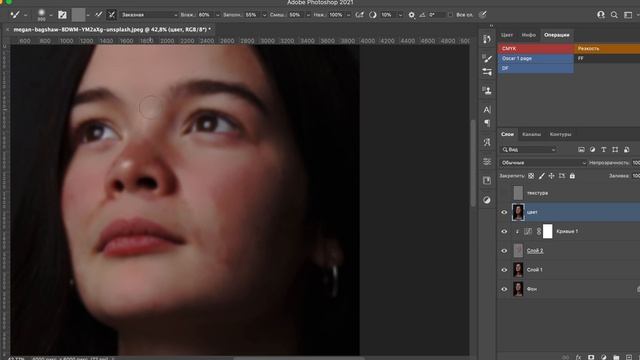Open the Glyphs panel icon in dock
The width and height of the screenshot is (640, 360).
(487, 142)
